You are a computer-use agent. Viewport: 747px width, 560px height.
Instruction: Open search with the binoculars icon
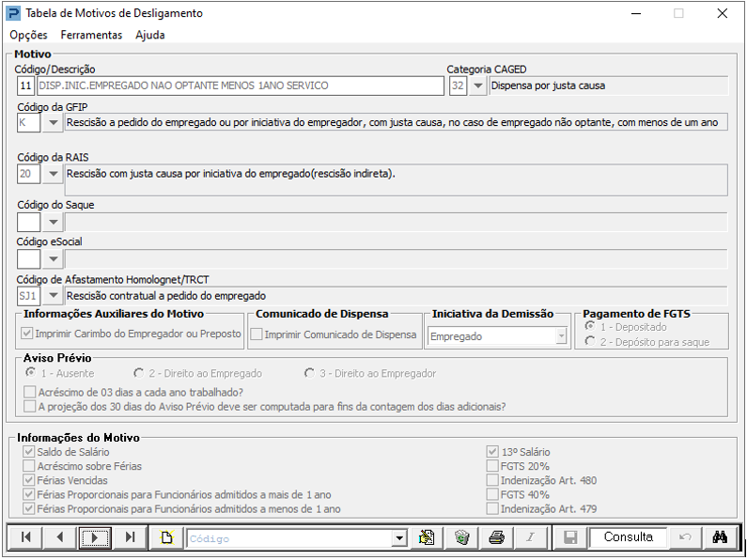(720, 537)
